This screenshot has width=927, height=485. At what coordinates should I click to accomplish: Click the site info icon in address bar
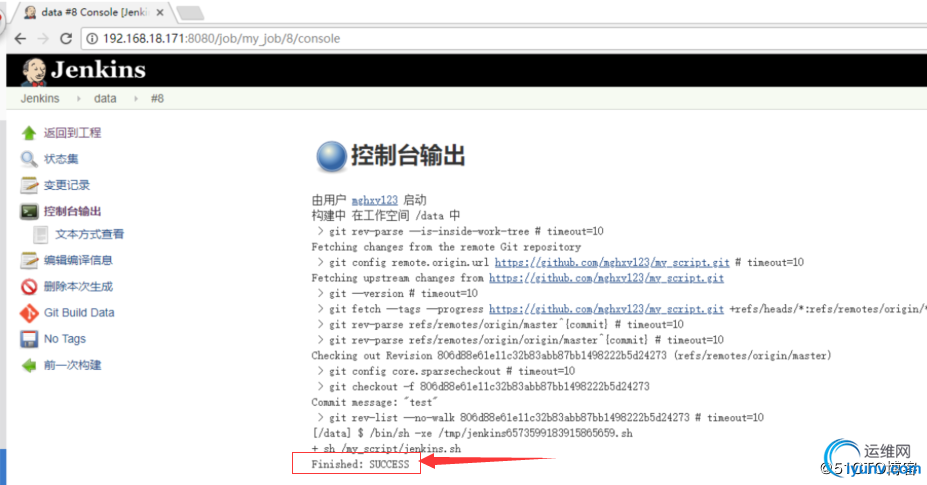92,38
